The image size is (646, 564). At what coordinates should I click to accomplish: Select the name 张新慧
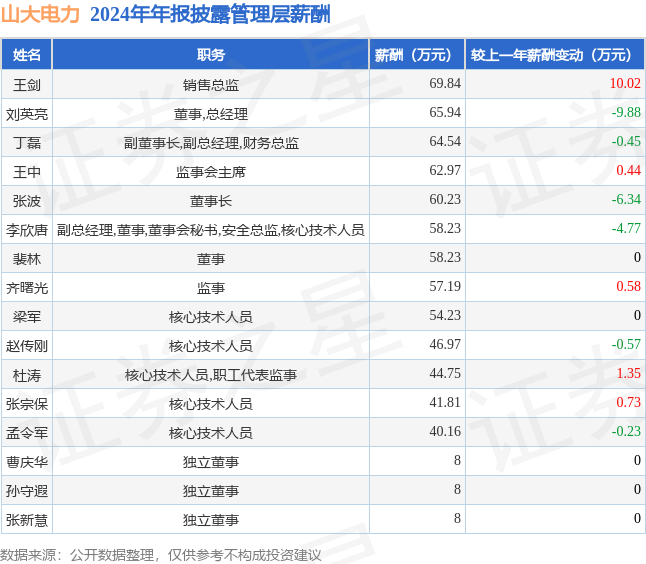[x=27, y=520]
